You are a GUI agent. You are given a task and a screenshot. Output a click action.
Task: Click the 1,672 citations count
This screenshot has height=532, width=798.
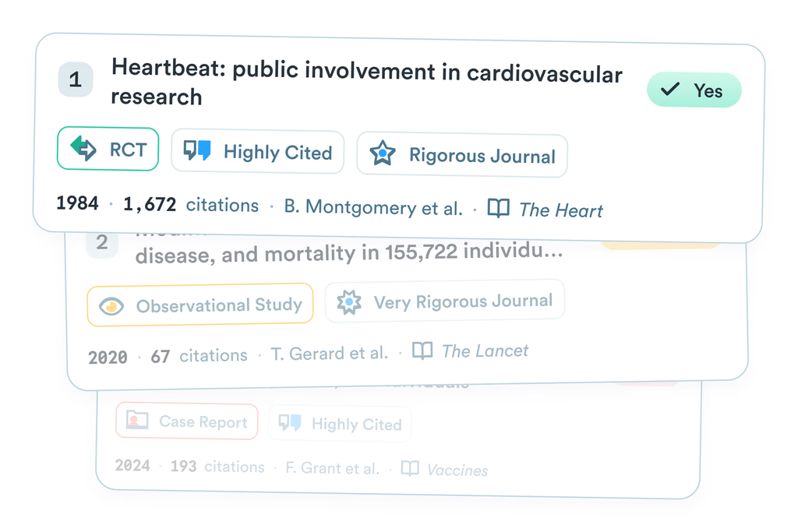click(x=191, y=204)
